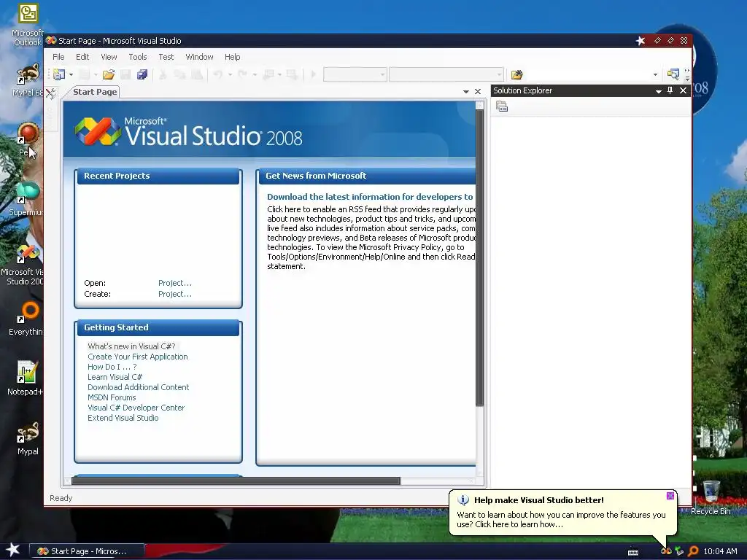Open the Extend Visual Studio link
747x560 pixels.
[x=123, y=418]
